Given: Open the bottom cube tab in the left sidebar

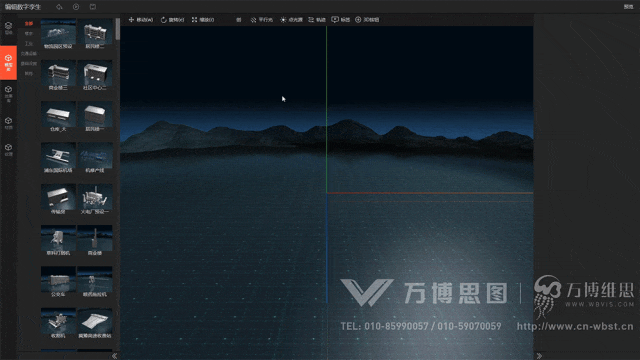Looking at the screenshot, I should point(8,150).
